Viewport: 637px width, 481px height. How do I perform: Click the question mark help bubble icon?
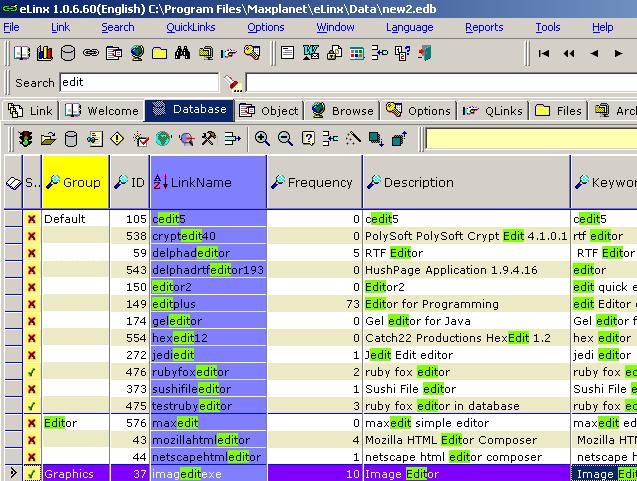[308, 139]
